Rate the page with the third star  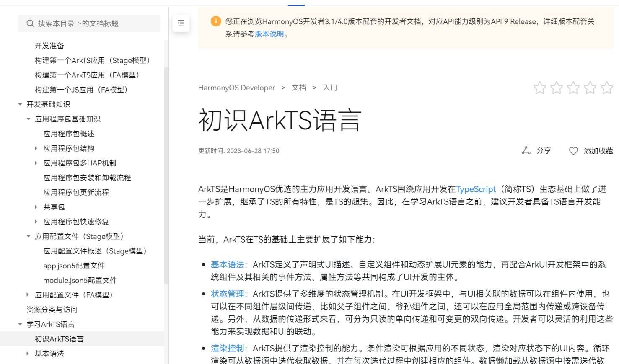tap(573, 88)
